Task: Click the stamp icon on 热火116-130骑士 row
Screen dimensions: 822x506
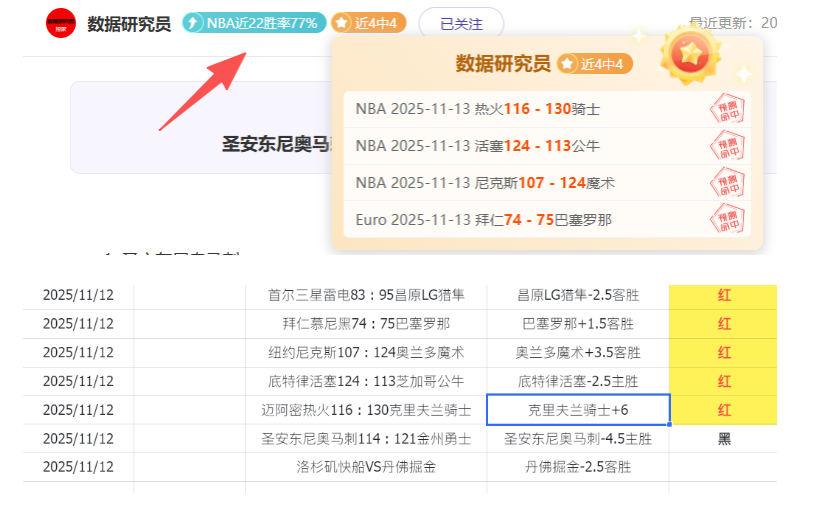Action: point(729,109)
